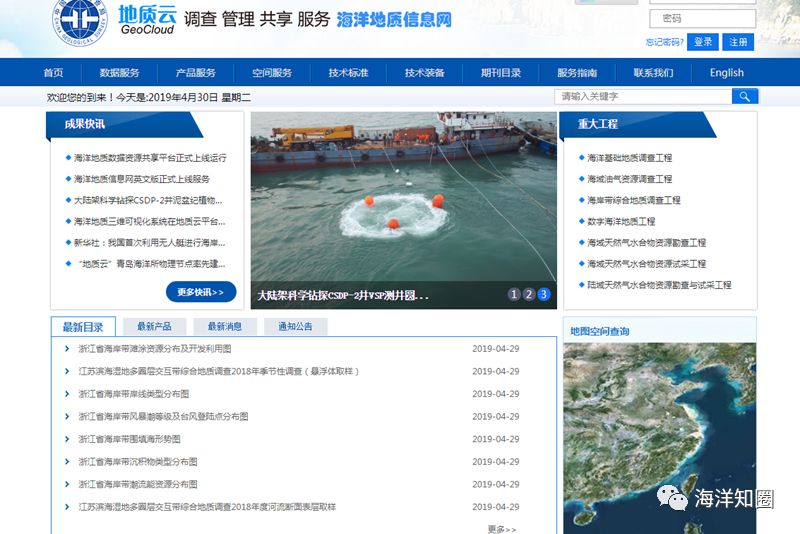Switch to the 最新消息 tab
Viewport: 800px width, 534px height.
[224, 326]
